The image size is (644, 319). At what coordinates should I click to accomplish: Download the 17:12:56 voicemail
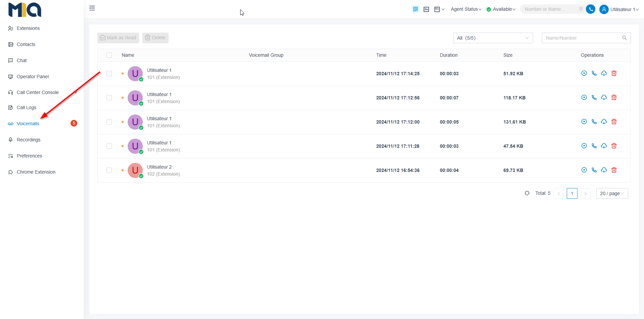point(604,97)
